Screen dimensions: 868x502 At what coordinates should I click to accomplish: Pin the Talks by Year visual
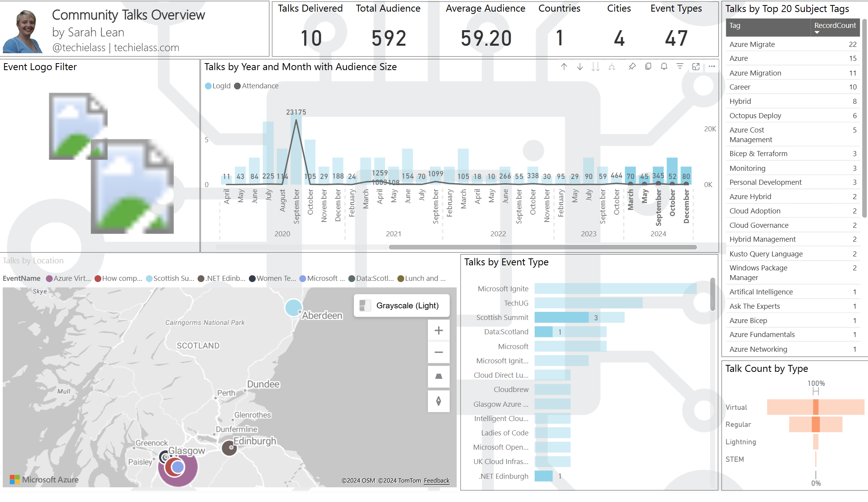pyautogui.click(x=632, y=67)
